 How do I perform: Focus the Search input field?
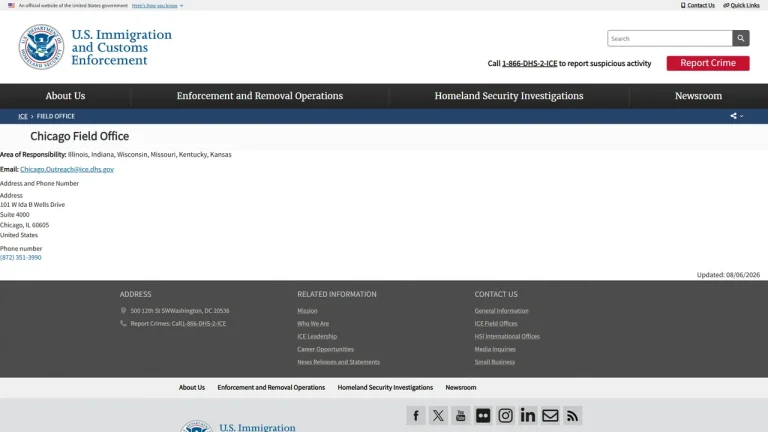pos(670,38)
